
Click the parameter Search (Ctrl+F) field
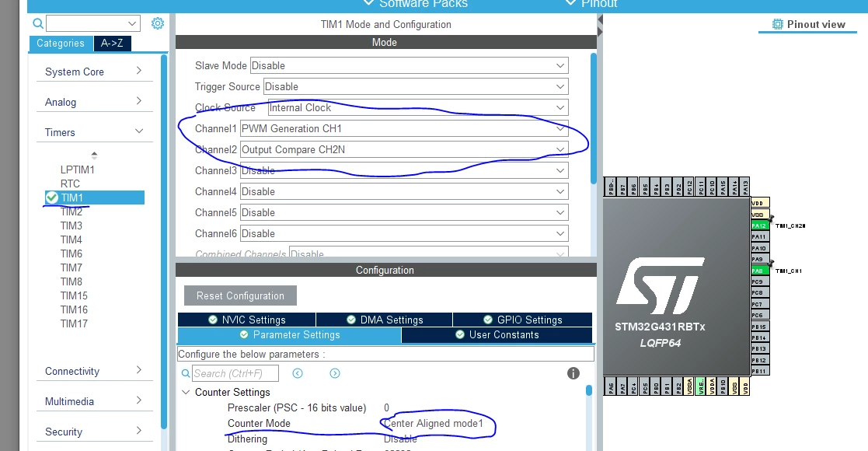pos(235,373)
